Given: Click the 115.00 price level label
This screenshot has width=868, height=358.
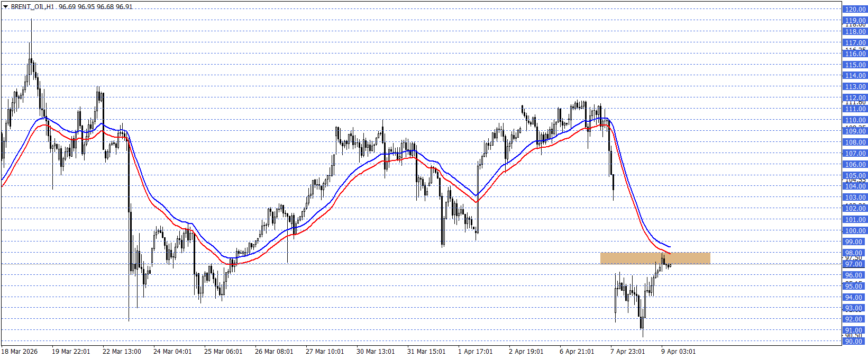Looking at the screenshot, I should [x=855, y=65].
